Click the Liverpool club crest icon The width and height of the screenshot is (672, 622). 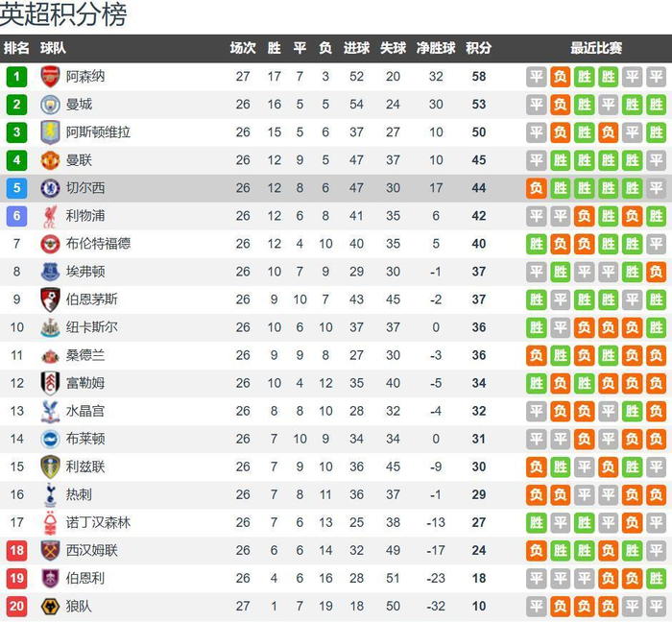(50, 216)
